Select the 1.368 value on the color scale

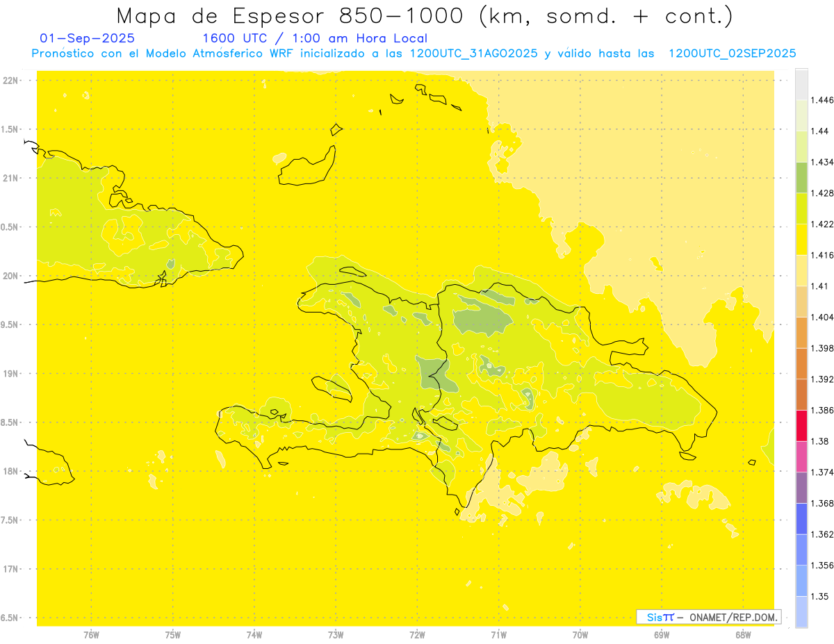click(x=821, y=503)
